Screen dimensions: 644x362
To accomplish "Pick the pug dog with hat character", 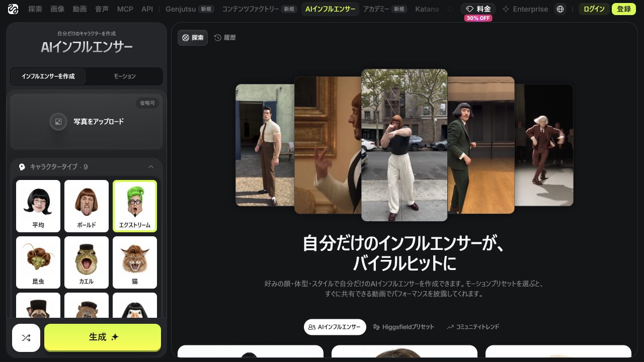I will tap(38, 305).
